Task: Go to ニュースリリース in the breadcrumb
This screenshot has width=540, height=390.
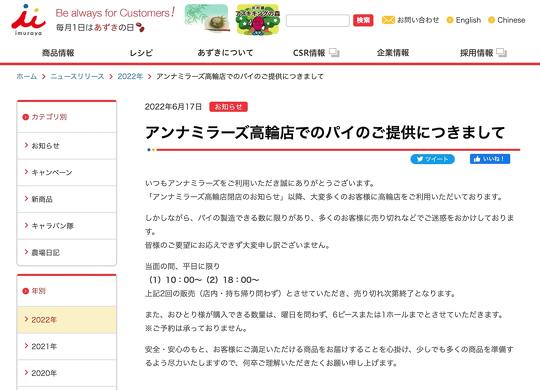Action: tap(77, 76)
